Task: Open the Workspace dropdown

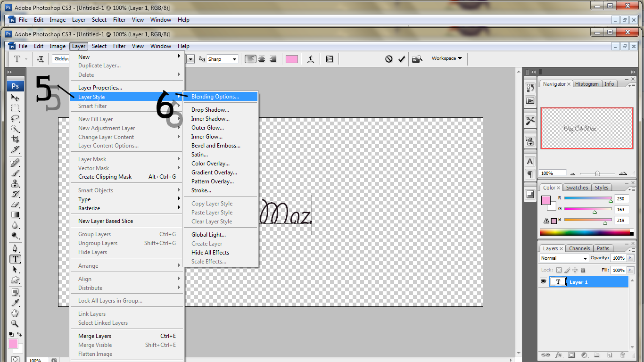Action: click(447, 58)
